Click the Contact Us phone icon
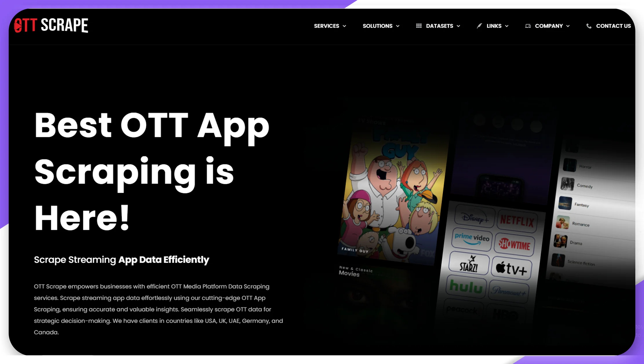Image resolution: width=644 pixels, height=364 pixels. tap(589, 26)
